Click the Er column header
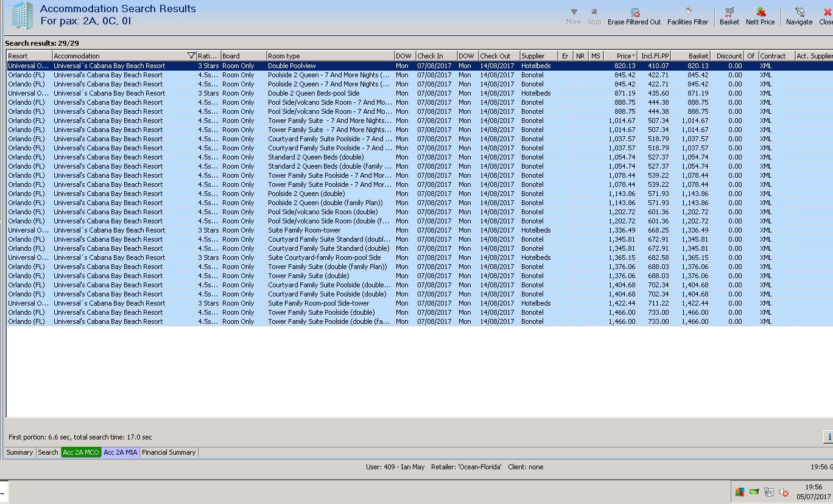The height and width of the screenshot is (504, 833). (565, 56)
